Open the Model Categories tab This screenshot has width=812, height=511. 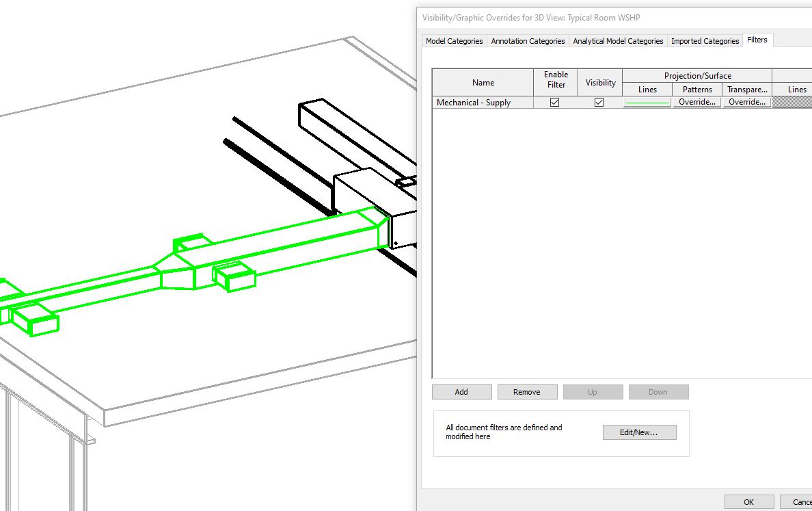pyautogui.click(x=454, y=41)
